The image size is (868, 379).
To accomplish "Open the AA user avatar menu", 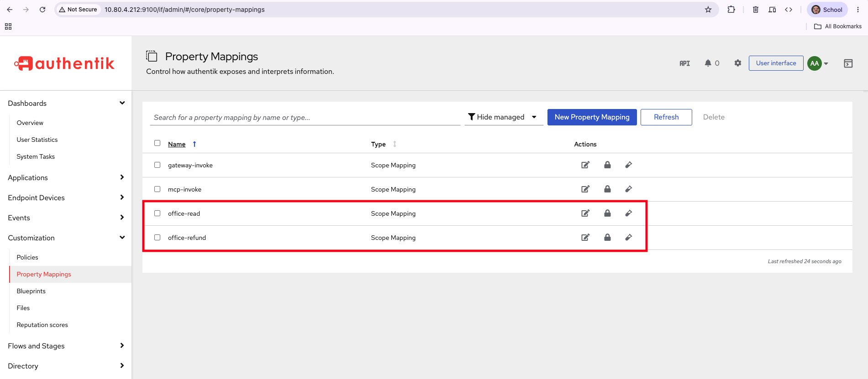I will click(817, 63).
